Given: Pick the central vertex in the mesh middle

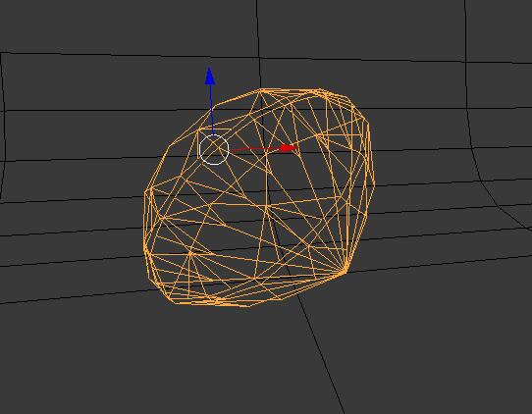Looking at the screenshot, I should (267, 206).
